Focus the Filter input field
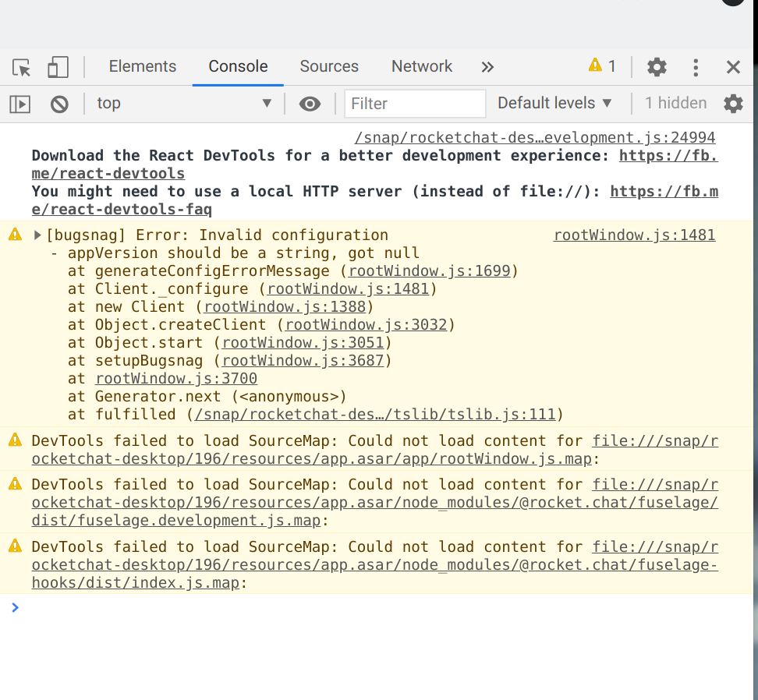Image resolution: width=758 pixels, height=700 pixels. click(415, 104)
